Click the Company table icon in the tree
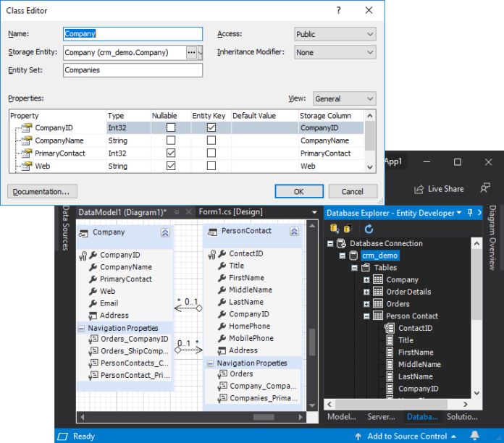Image resolution: width=504 pixels, height=443 pixels. point(378,279)
